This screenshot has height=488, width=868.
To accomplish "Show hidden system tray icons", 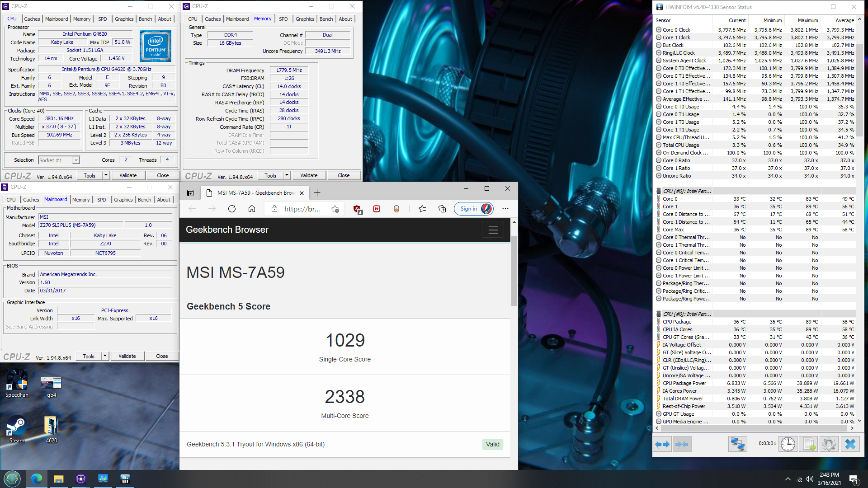I will pos(788,479).
